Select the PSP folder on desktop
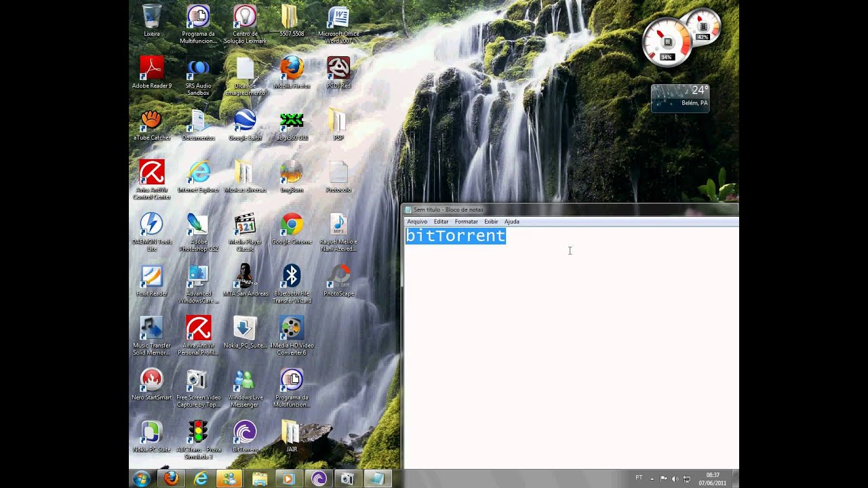 pos(338,125)
